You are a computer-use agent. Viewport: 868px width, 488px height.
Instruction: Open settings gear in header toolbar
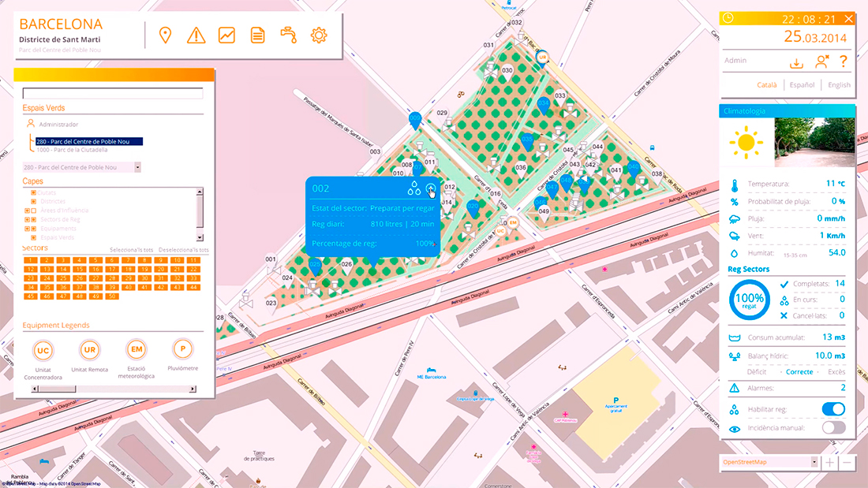[319, 35]
